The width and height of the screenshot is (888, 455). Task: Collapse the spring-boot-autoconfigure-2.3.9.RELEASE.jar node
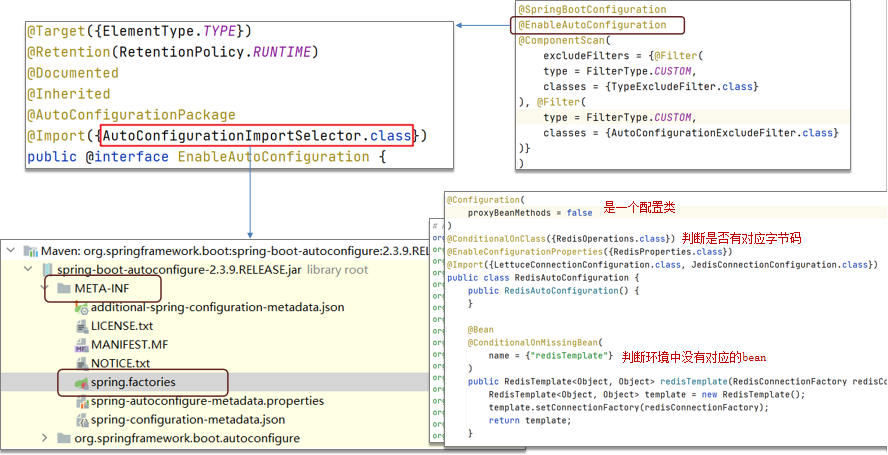28,270
